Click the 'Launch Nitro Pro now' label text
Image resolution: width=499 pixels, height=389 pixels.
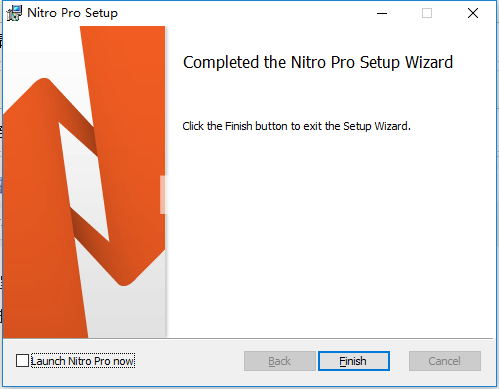(x=83, y=361)
